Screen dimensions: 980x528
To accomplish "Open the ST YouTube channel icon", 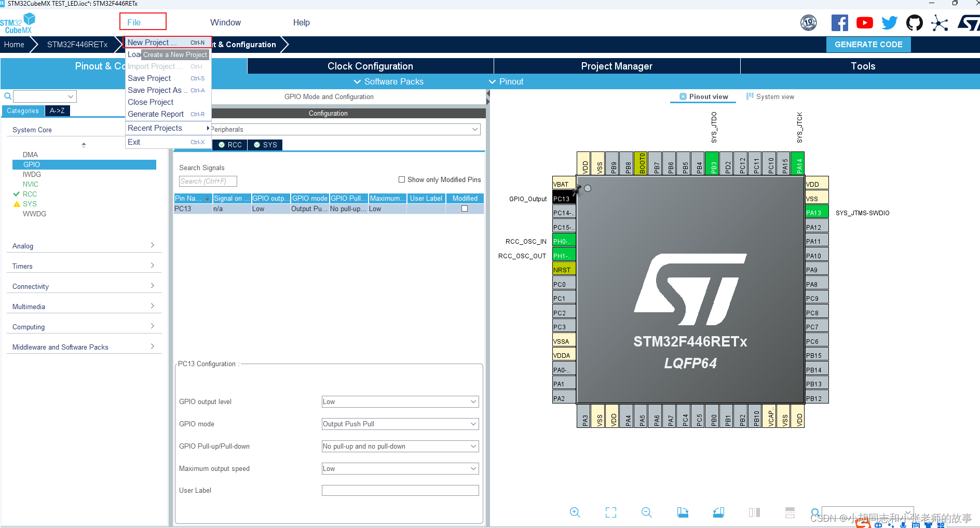I will click(x=865, y=23).
